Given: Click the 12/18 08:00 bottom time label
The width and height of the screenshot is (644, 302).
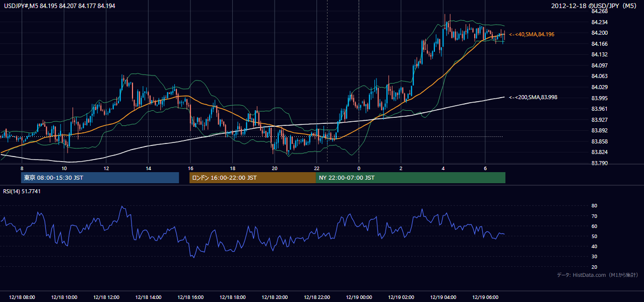Looking at the screenshot, I should (22, 297).
